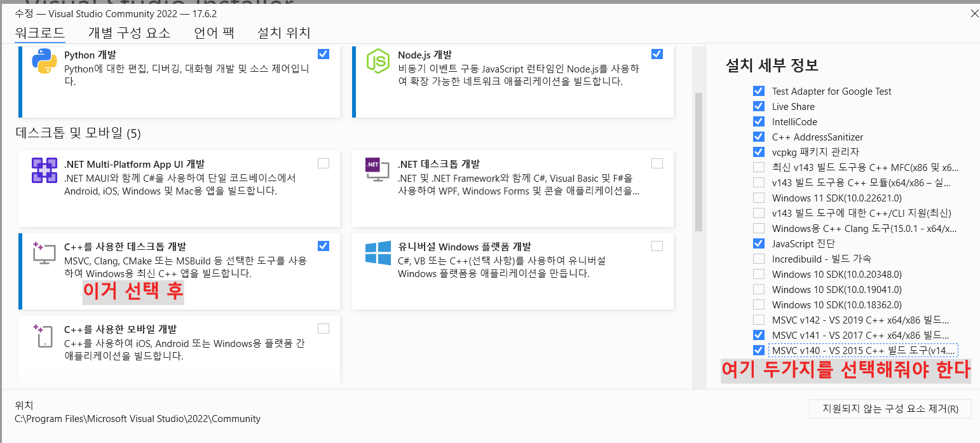Select C++를 사용한 모바일 개발 title
Screen dimensions: 980x443
click(121, 329)
